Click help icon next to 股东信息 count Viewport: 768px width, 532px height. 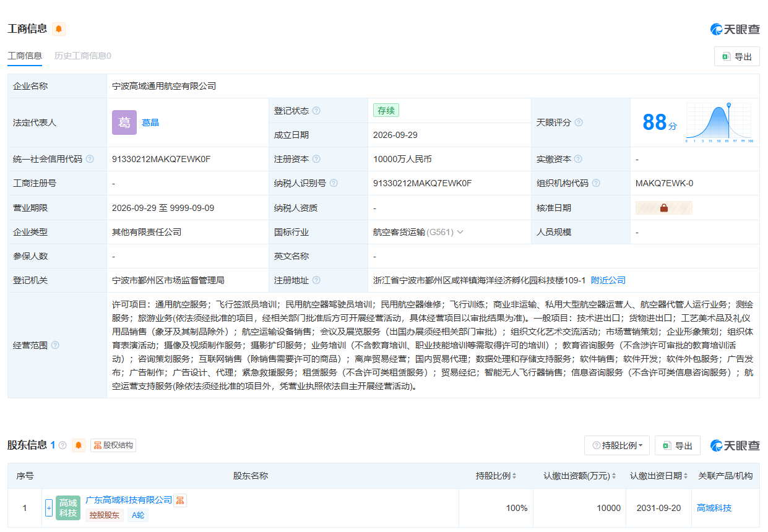pyautogui.click(x=63, y=445)
